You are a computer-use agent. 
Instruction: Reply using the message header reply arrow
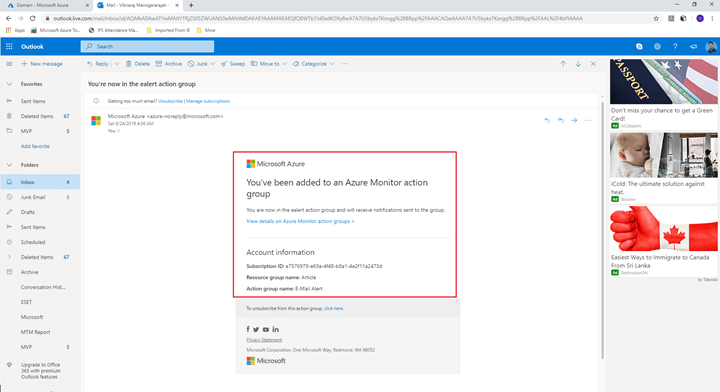547,120
